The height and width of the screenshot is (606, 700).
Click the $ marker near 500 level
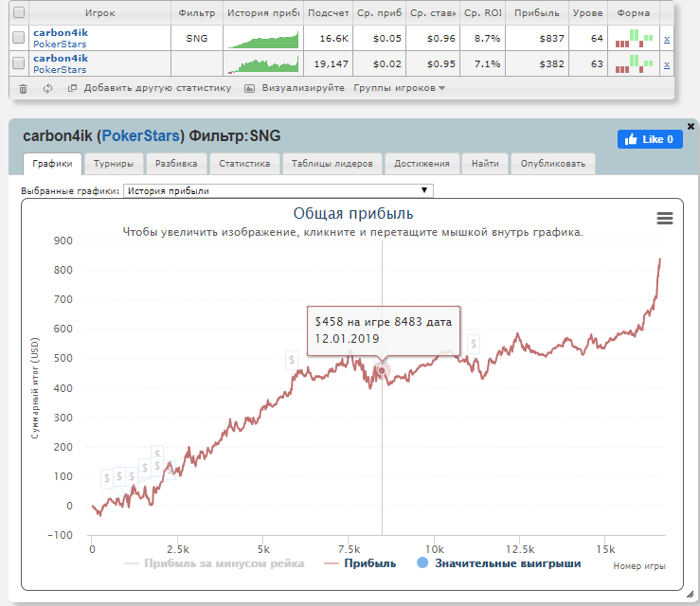coord(292,360)
